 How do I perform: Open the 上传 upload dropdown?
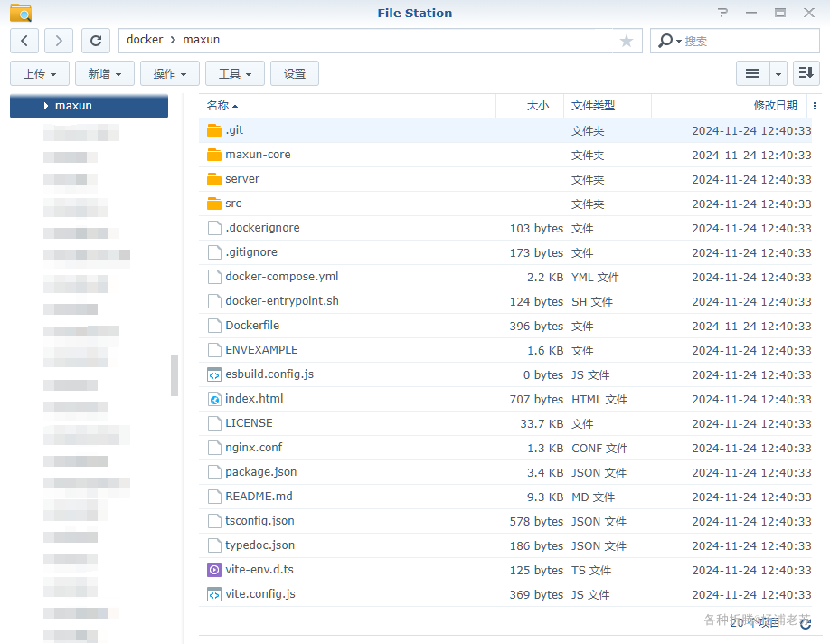(x=40, y=73)
